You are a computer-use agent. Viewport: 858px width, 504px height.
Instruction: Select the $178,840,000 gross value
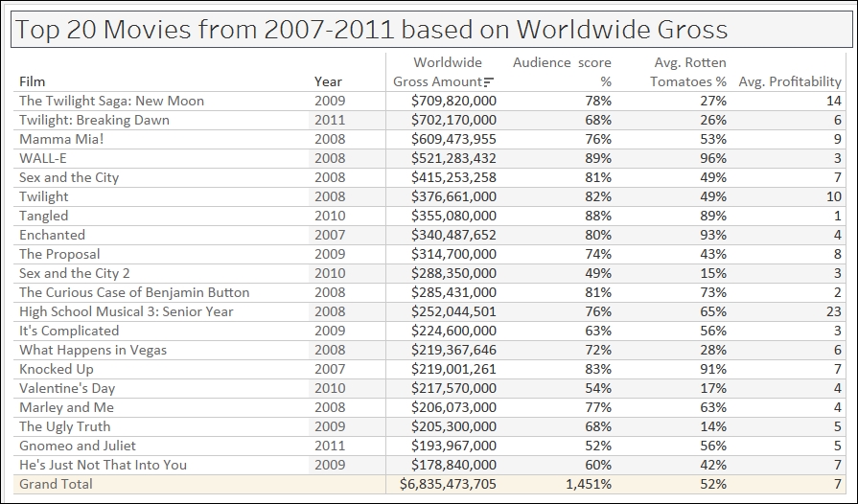(453, 465)
